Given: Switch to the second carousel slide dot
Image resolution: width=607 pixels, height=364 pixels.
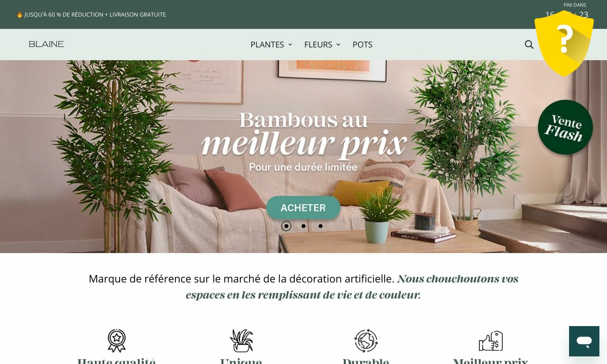Looking at the screenshot, I should [x=303, y=226].
